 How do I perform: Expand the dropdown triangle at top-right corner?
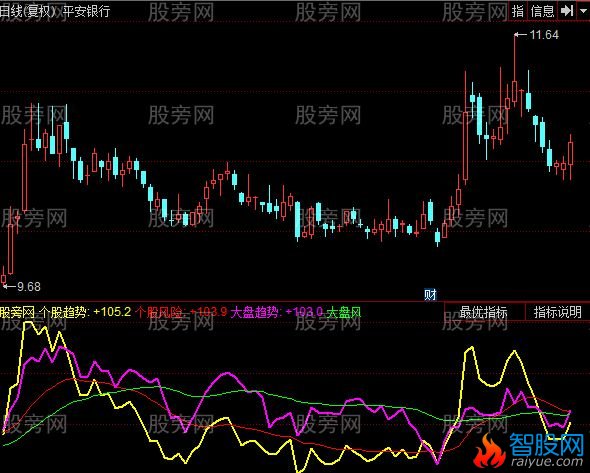584,11
